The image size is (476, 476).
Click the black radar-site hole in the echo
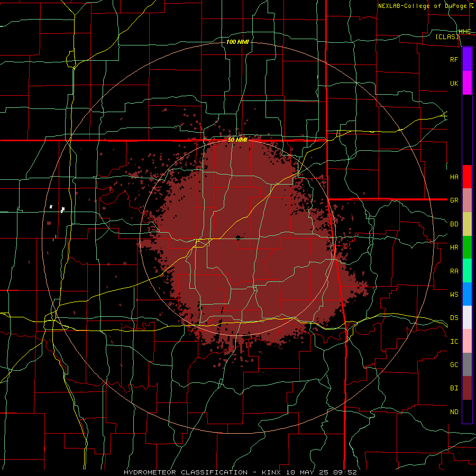pyautogui.click(x=238, y=237)
